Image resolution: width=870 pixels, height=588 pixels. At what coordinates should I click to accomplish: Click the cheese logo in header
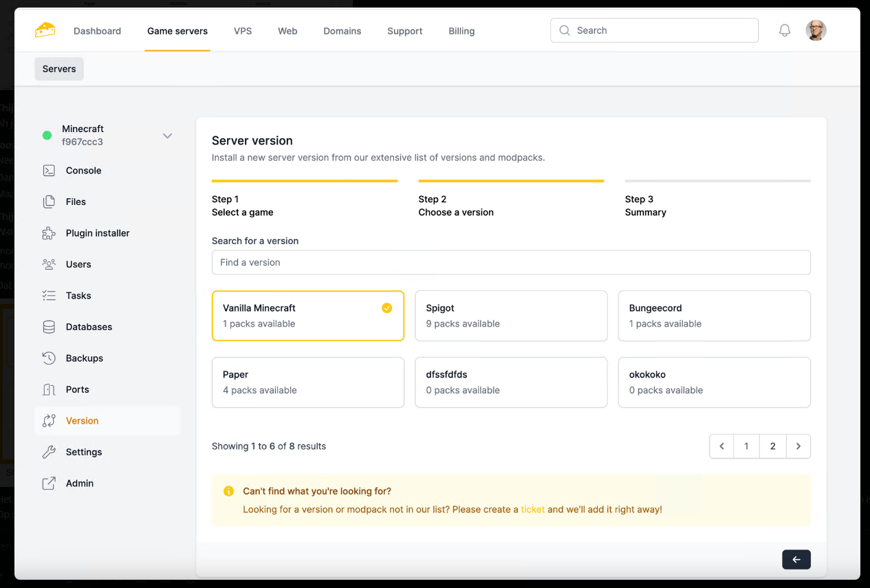(x=45, y=30)
